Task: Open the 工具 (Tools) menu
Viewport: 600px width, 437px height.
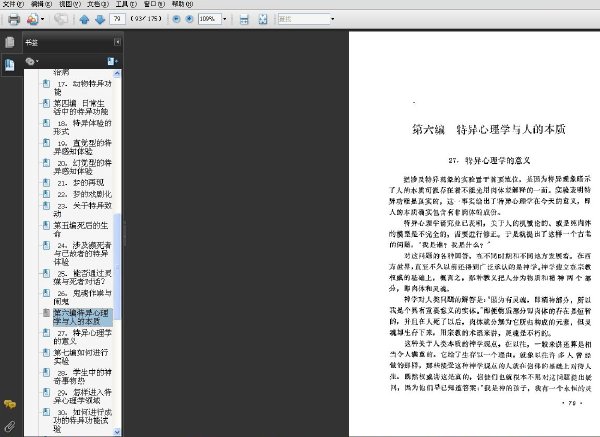Action: pos(126,4)
